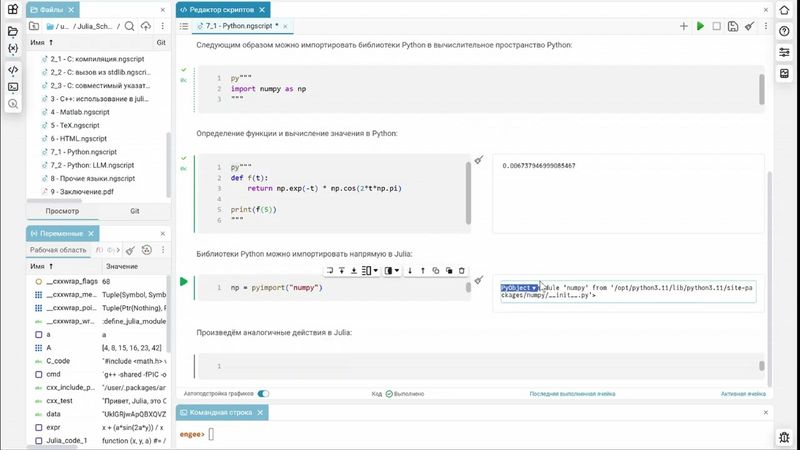Click run-cells-above icon in cell toolbar
Viewport: 800px width, 450px height.
(342, 270)
